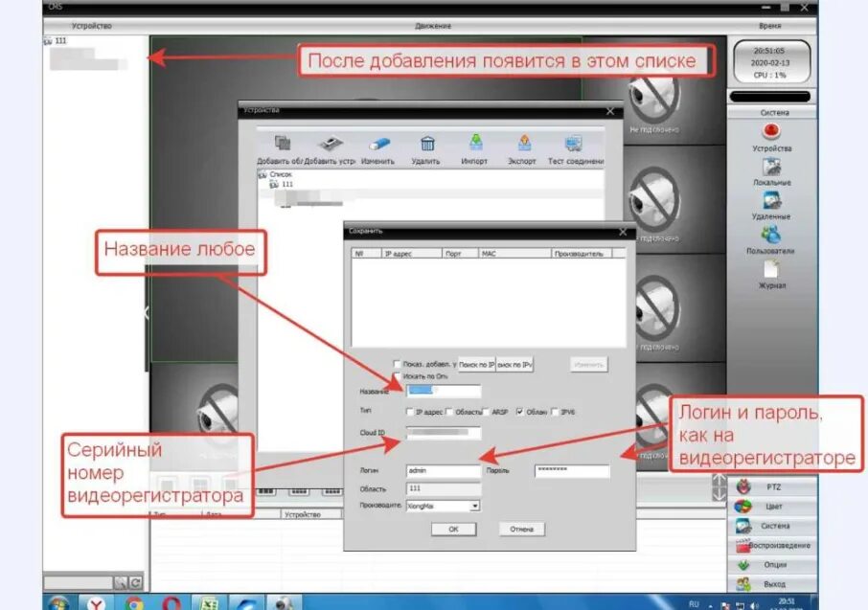Select Добавить устр in the toolbar
The height and width of the screenshot is (610, 868).
tap(331, 148)
